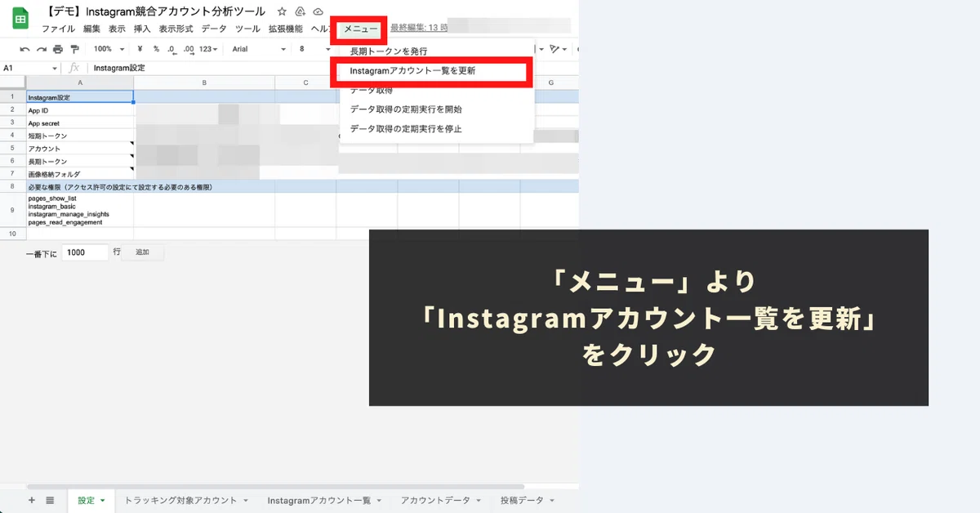Open the 123 number format dropdown
980x513 pixels.
pyautogui.click(x=209, y=49)
